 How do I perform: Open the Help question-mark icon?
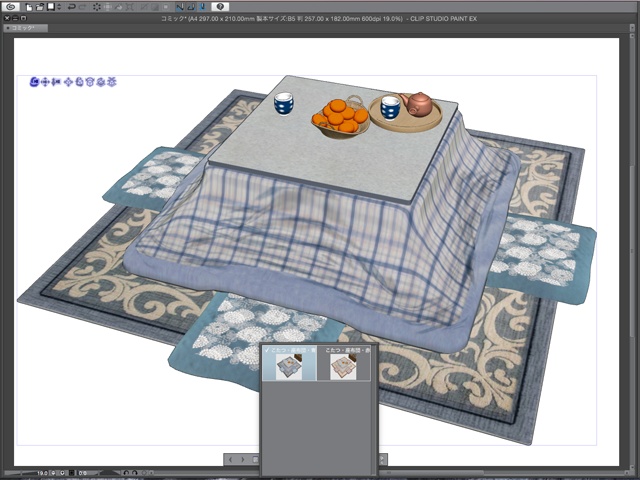coord(220,7)
